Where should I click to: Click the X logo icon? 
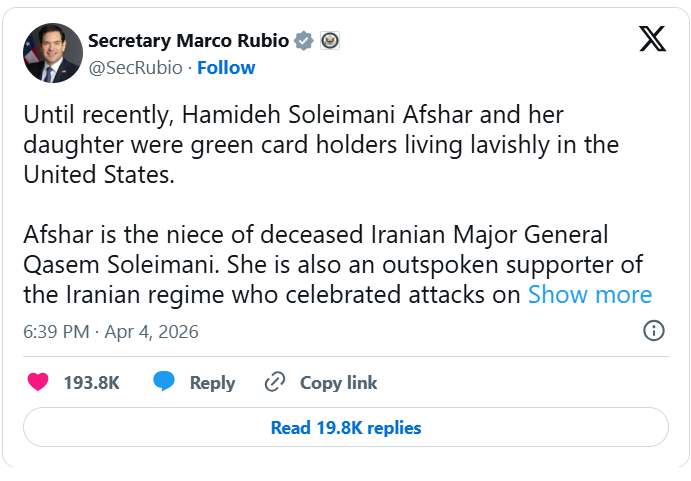point(652,40)
